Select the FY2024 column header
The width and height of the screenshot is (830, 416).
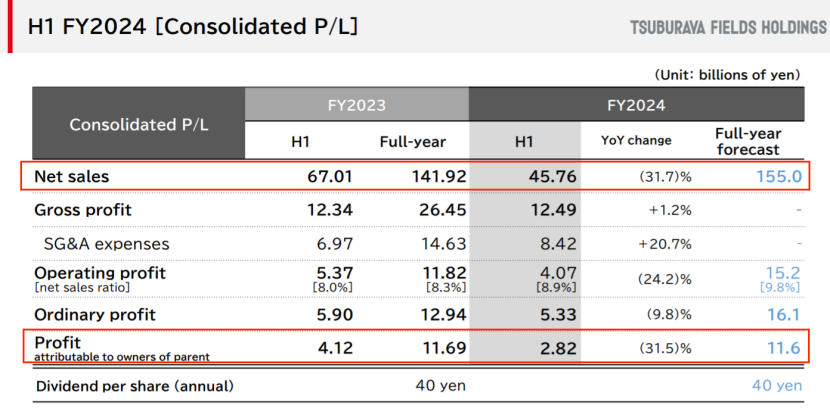(x=636, y=104)
